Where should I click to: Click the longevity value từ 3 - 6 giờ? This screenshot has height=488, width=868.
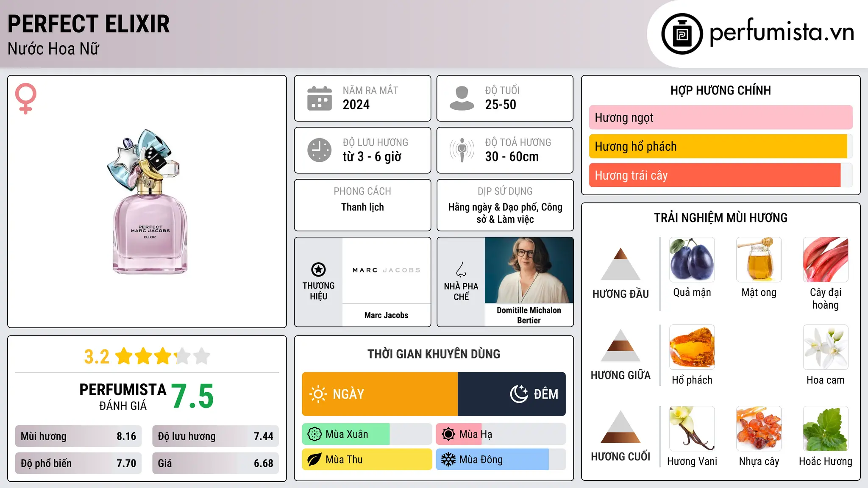(372, 157)
